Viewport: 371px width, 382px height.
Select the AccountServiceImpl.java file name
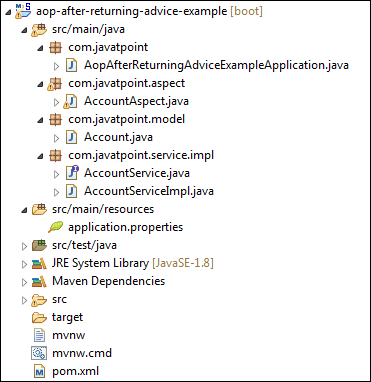[149, 191]
